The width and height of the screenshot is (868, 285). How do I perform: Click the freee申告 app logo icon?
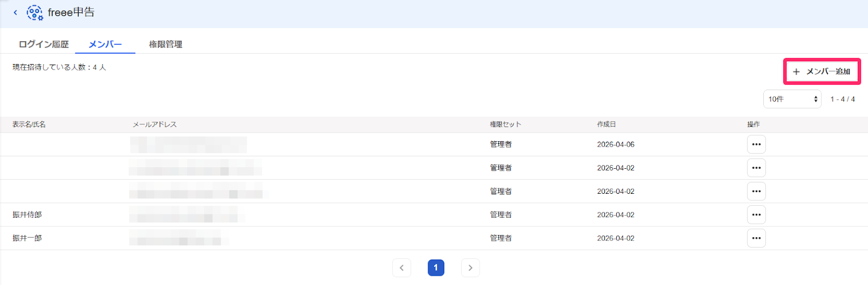tap(35, 12)
